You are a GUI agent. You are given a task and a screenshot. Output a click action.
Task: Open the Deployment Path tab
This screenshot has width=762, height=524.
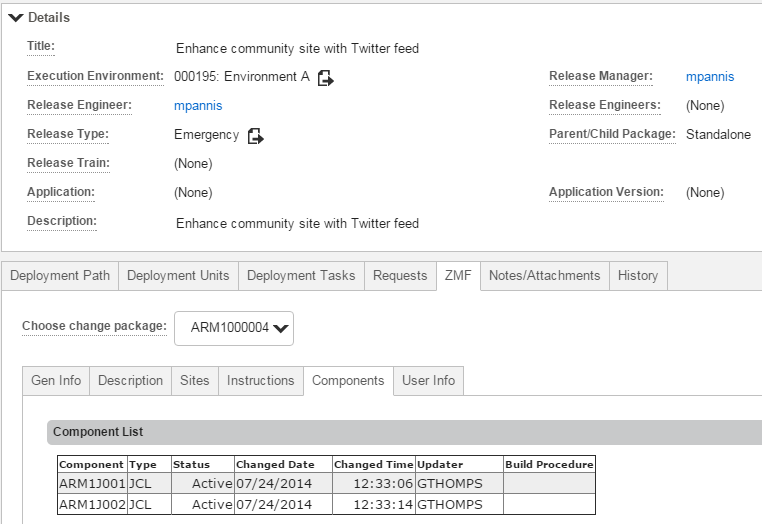click(x=60, y=276)
